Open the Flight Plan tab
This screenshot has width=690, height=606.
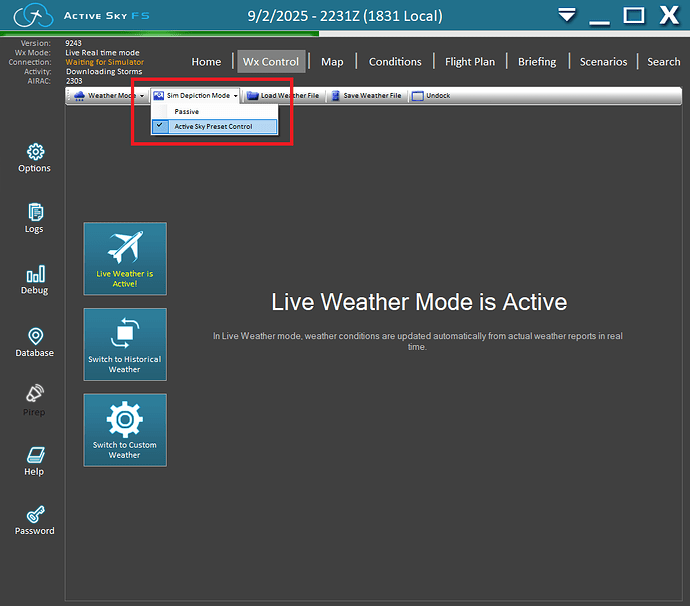coord(469,62)
